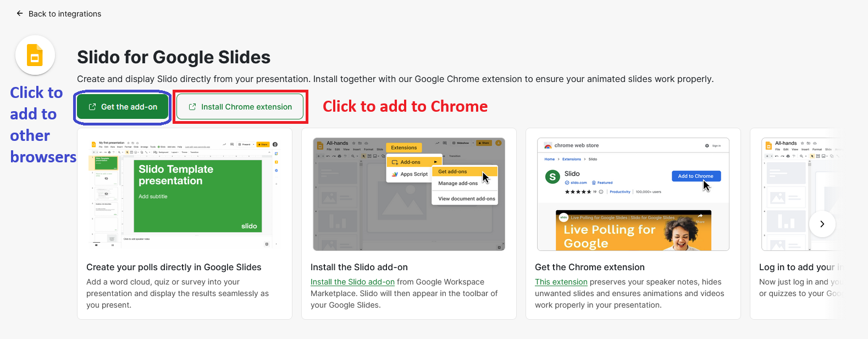Follow the 'This extension' link
Screen dimensions: 868x339
[561, 282]
